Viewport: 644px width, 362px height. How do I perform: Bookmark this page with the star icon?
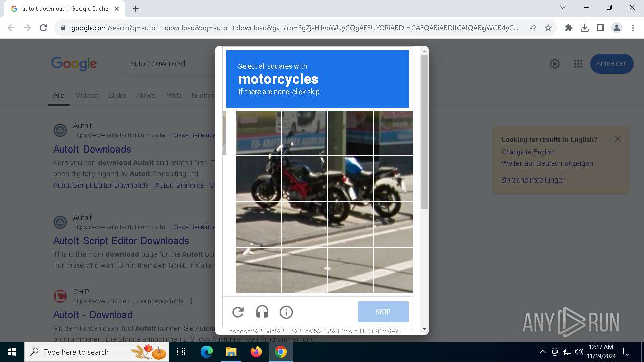[x=548, y=28]
